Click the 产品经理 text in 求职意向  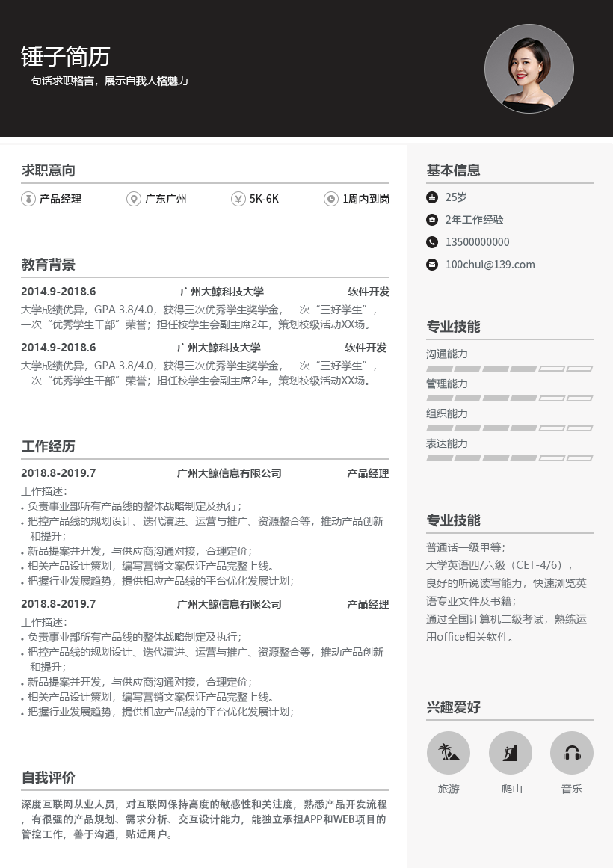[x=61, y=199]
